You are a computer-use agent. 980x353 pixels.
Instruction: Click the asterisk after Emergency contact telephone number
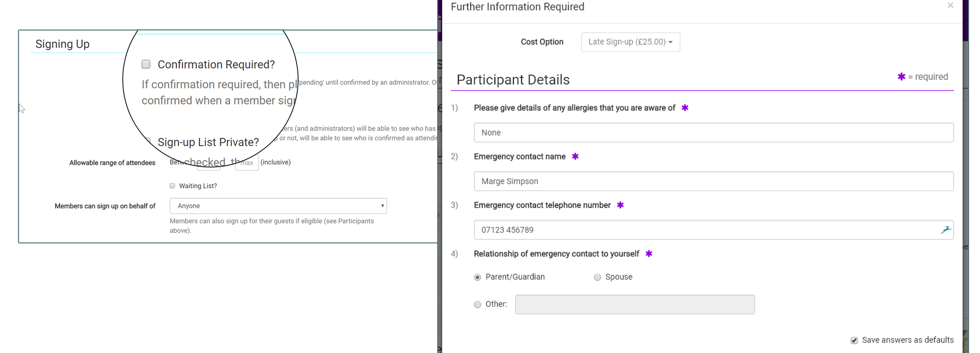[x=620, y=205]
